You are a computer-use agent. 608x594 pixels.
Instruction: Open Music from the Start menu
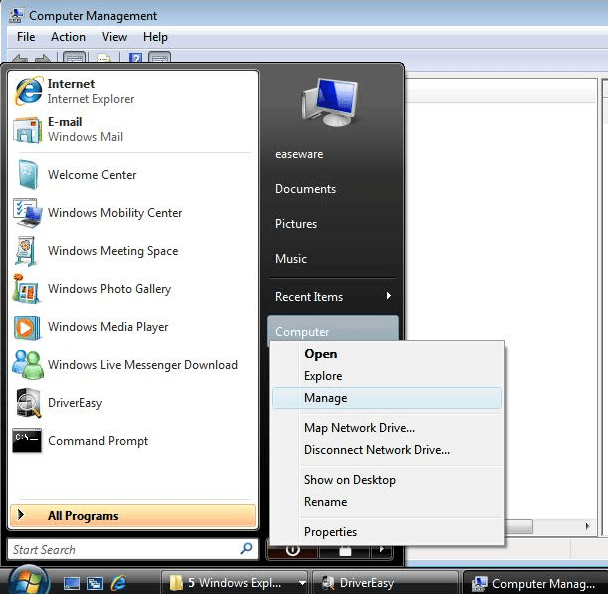point(291,259)
